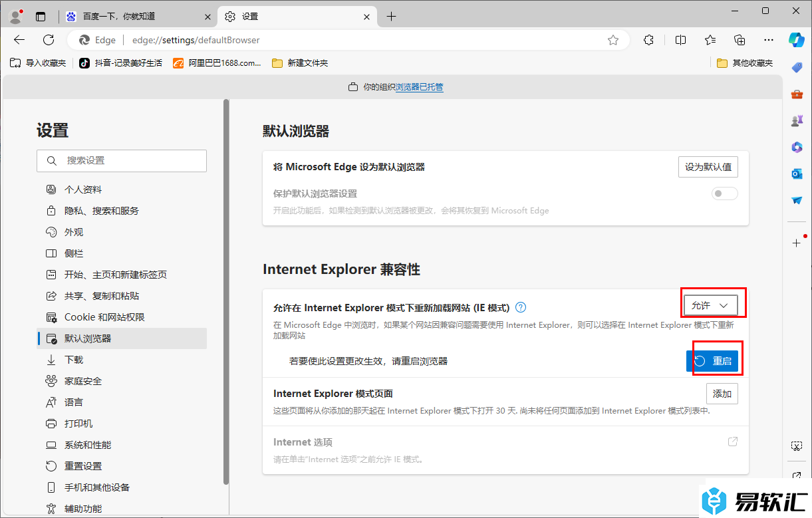Toggle 保护默认浏览器设置 switch

724,194
